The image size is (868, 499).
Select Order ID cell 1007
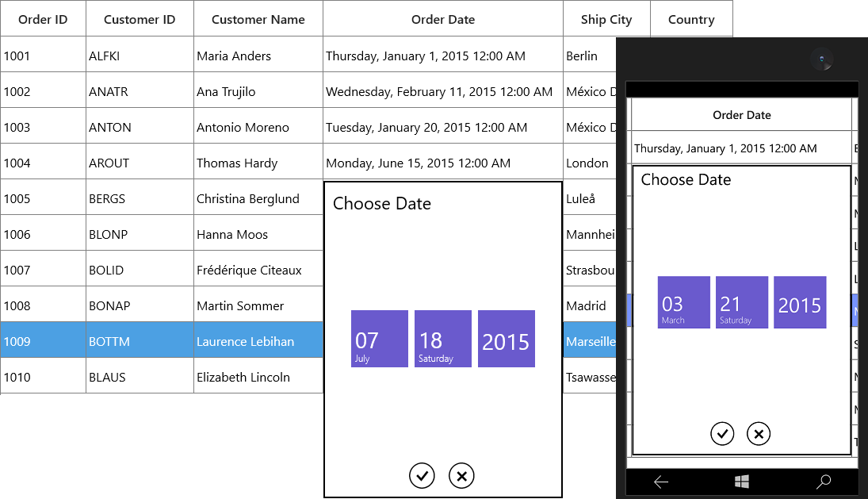tap(43, 269)
